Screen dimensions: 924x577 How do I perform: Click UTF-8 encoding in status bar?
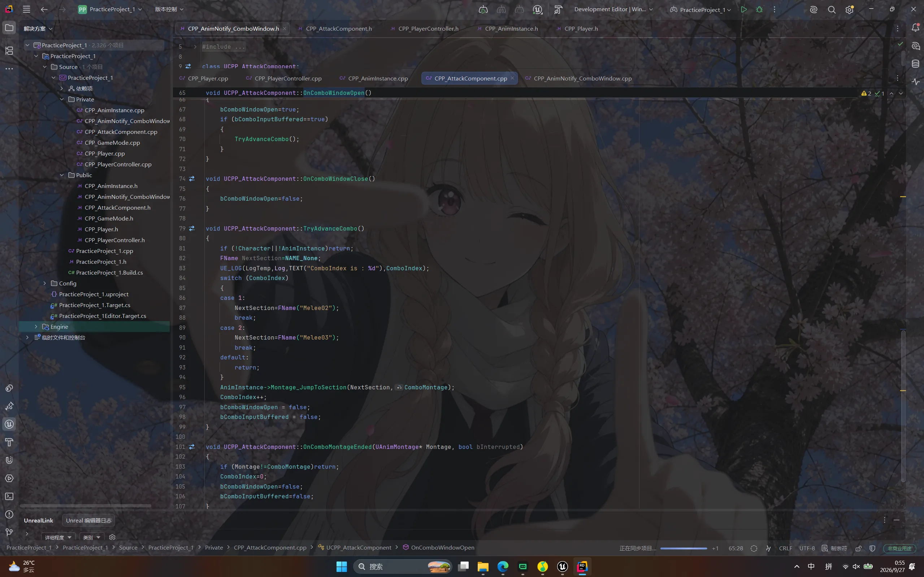[x=807, y=548]
